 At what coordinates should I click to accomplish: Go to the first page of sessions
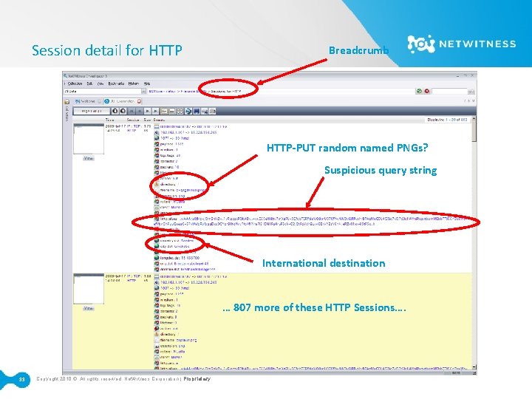[x=132, y=111]
